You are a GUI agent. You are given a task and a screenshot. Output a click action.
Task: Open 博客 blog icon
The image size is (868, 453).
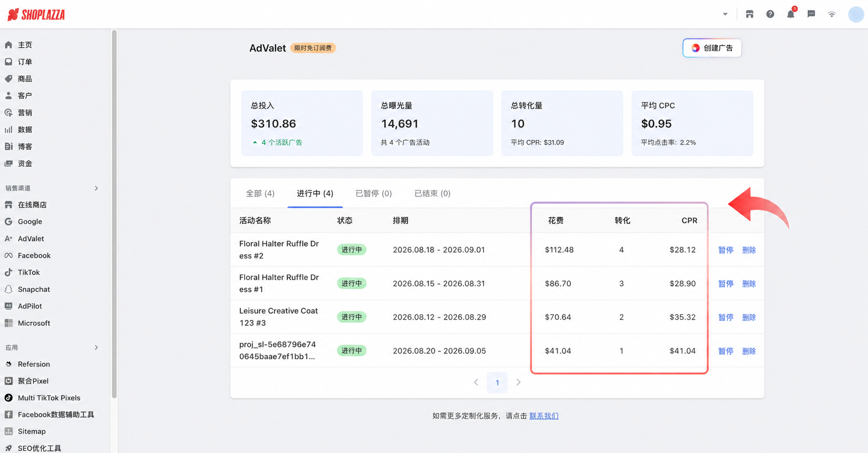tap(9, 146)
